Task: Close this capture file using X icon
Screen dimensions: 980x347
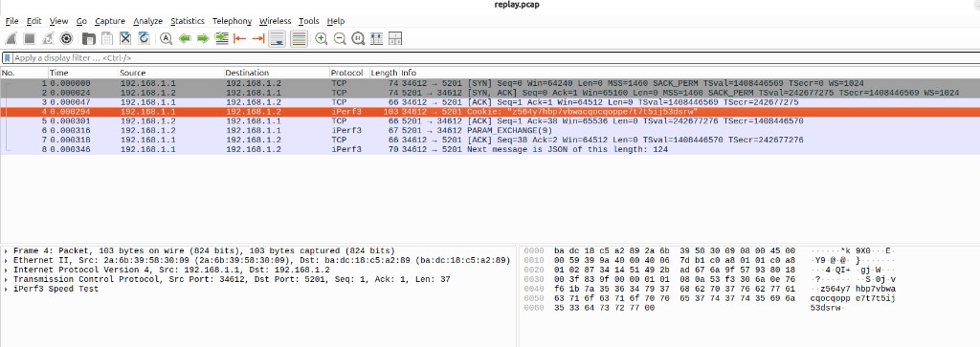Action: click(x=125, y=38)
